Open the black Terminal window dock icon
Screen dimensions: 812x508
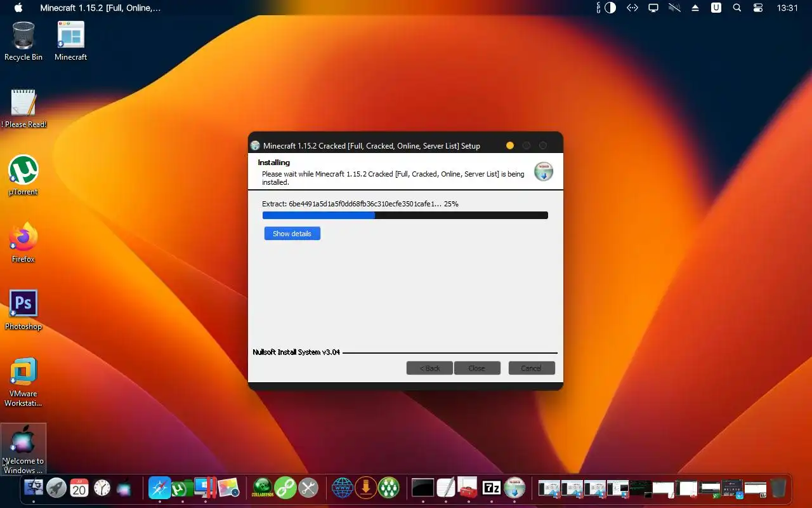[x=422, y=488]
